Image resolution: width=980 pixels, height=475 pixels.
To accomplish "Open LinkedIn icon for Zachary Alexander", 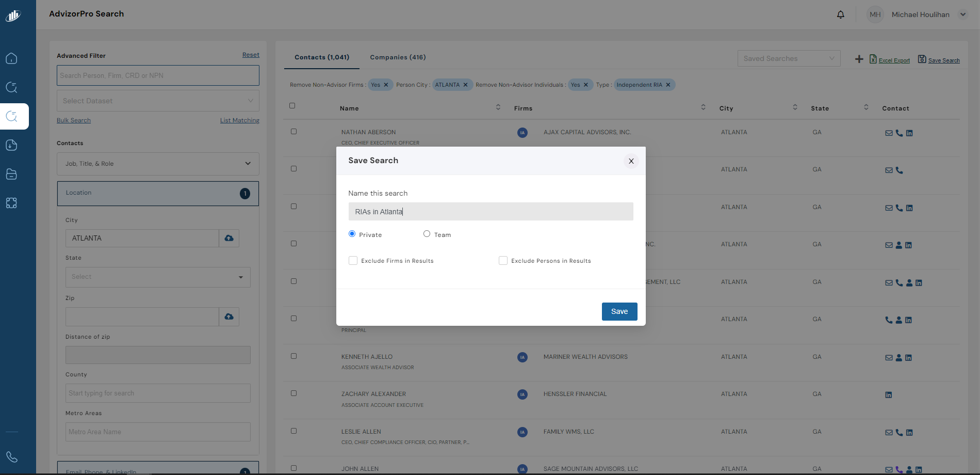I will 888,395.
